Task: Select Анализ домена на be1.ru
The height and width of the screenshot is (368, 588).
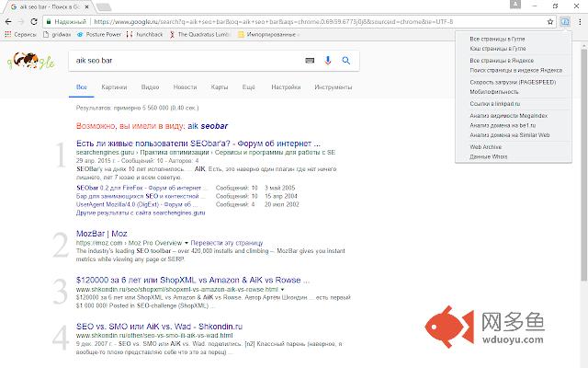Action: pos(503,125)
